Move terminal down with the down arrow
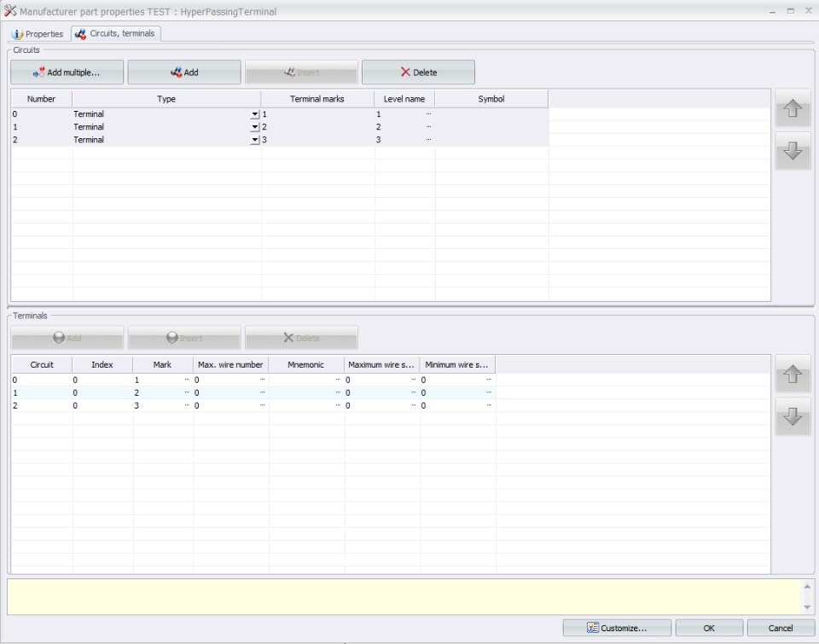 click(793, 417)
